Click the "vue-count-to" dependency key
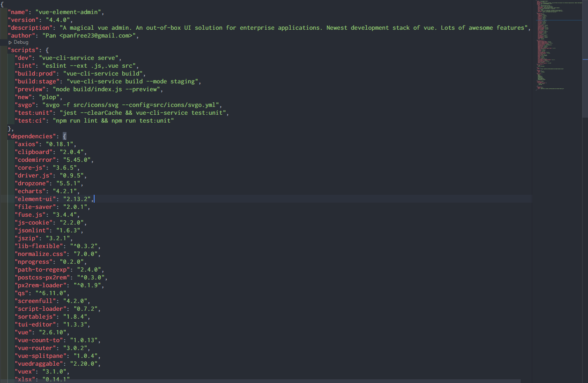Screen dimensions: 588x383 pyautogui.click(x=39, y=340)
